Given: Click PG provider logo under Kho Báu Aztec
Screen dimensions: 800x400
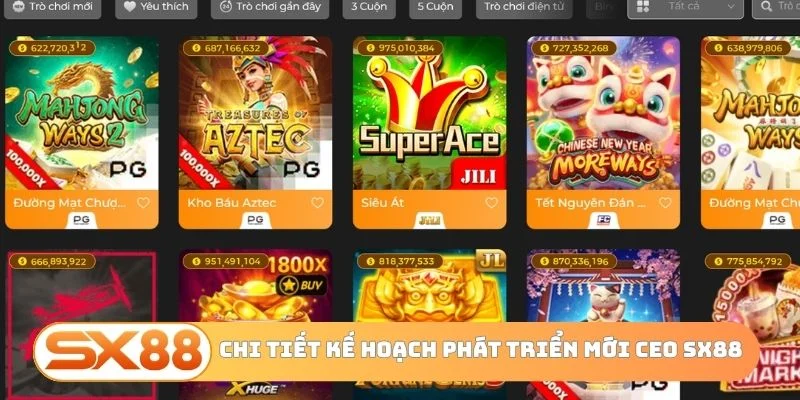Looking at the screenshot, I should (x=255, y=220).
